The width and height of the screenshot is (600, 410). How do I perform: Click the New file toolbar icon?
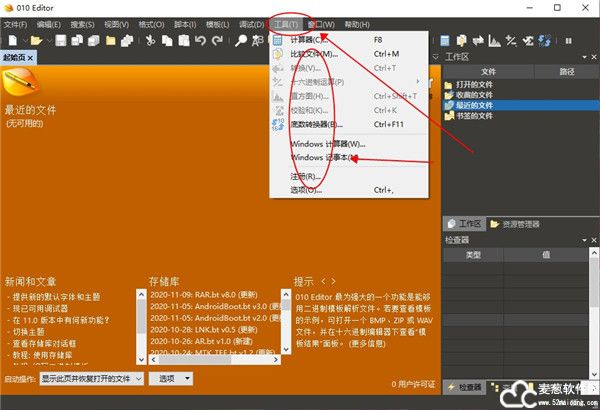coord(13,40)
